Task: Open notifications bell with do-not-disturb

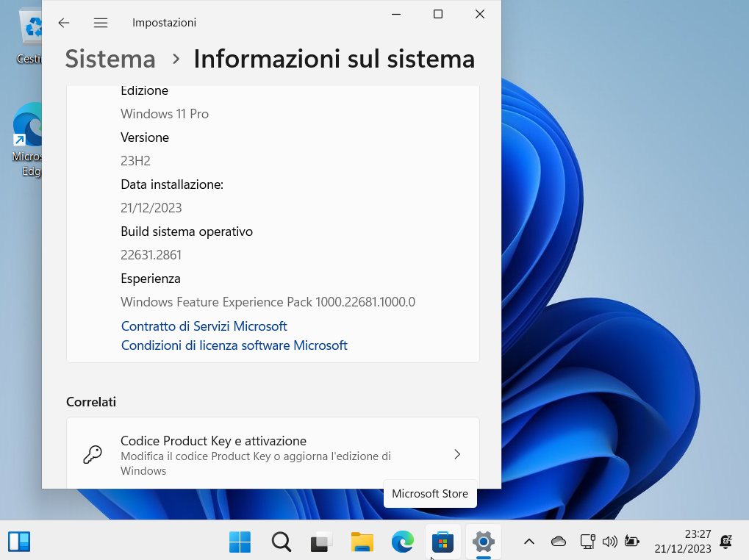Action: pos(726,542)
